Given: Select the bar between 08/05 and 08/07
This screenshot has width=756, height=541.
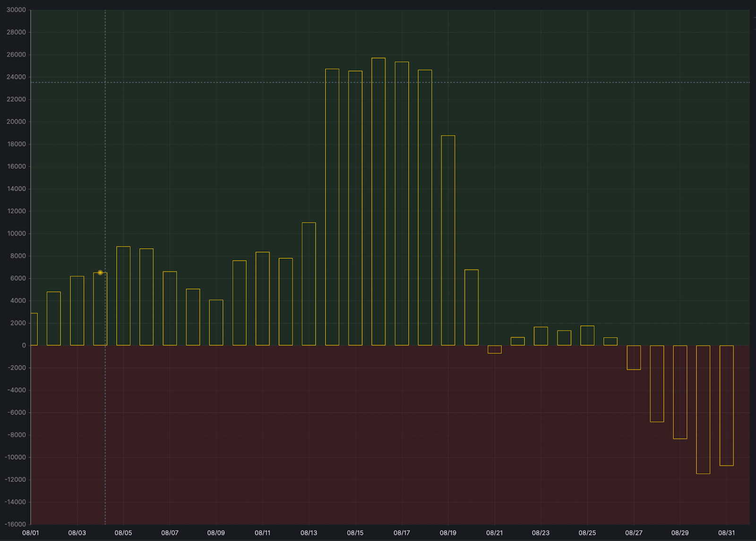Looking at the screenshot, I should coord(146,297).
